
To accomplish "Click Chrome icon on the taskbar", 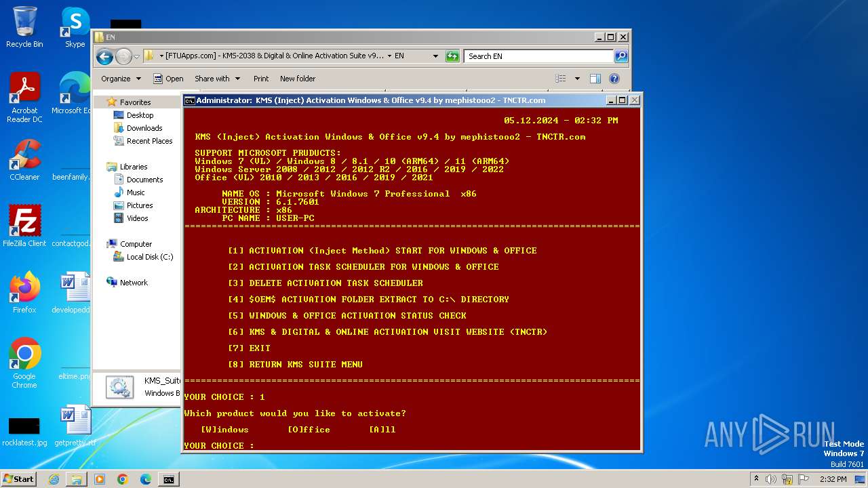I will (x=123, y=479).
